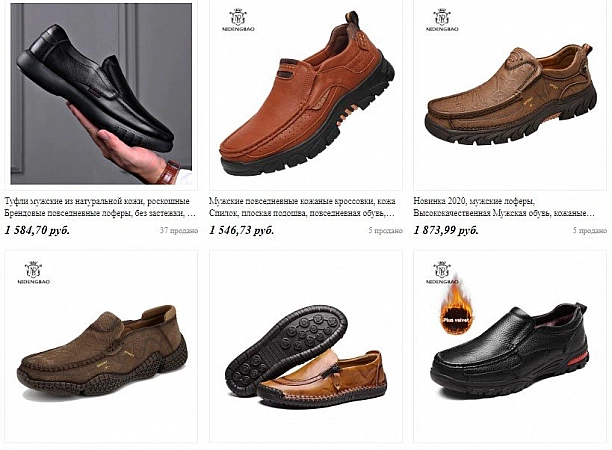The height and width of the screenshot is (450, 612).
Task: Open the orange leather sneaker product image
Action: (x=306, y=95)
